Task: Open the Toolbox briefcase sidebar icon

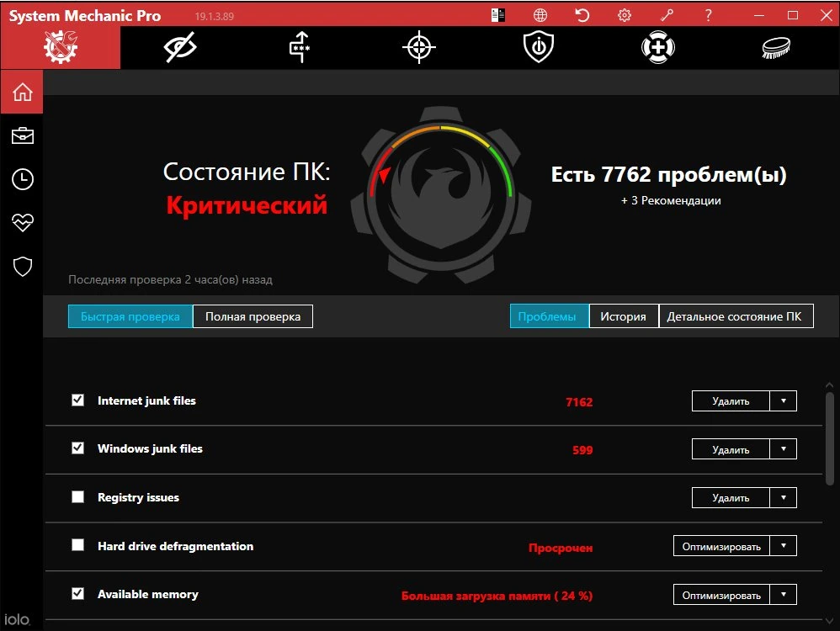Action: click(23, 135)
